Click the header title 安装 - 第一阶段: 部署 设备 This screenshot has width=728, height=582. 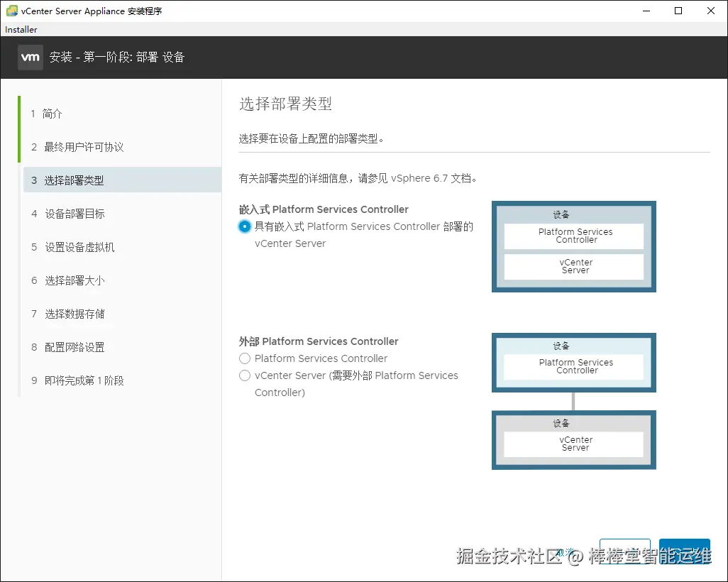point(117,57)
